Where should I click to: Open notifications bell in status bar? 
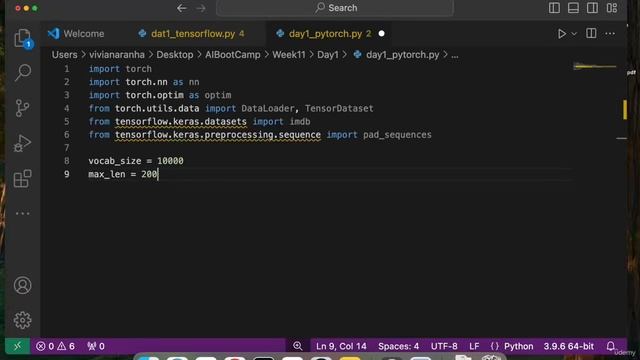pyautogui.click(x=611, y=346)
